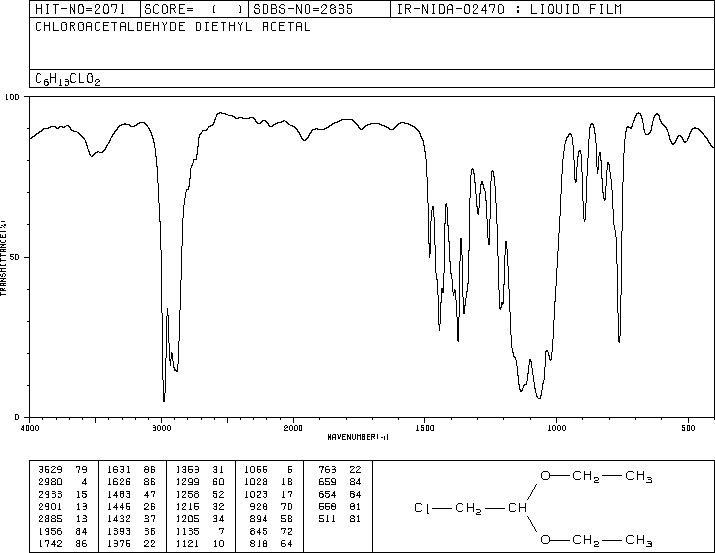Click the 1023 peak row
The height and width of the screenshot is (553, 715).
268,494
